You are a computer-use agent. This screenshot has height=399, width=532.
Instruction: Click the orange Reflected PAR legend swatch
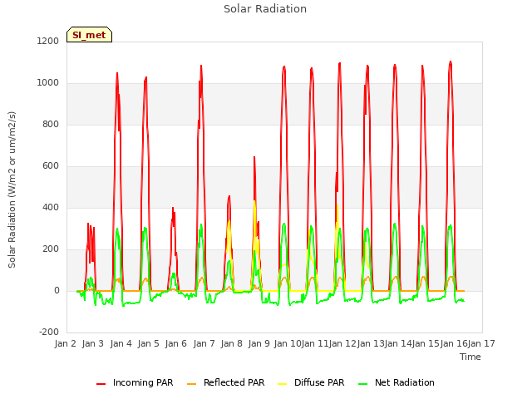[x=191, y=384]
